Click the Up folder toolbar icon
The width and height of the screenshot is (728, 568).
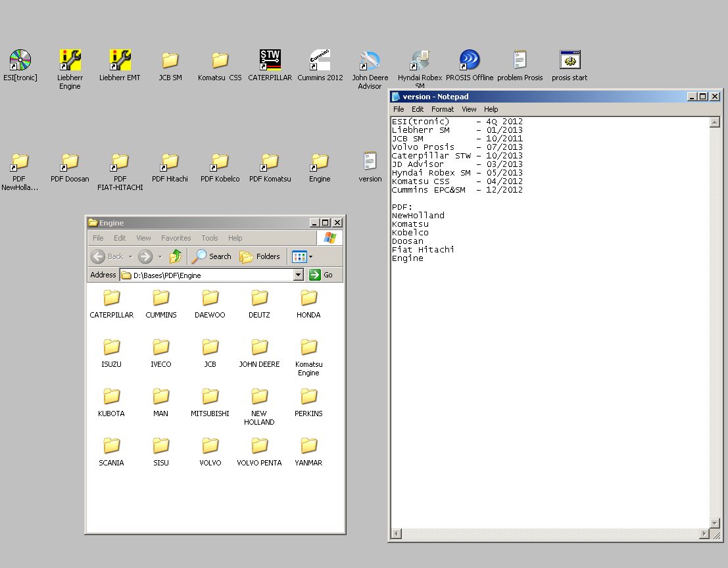[176, 256]
